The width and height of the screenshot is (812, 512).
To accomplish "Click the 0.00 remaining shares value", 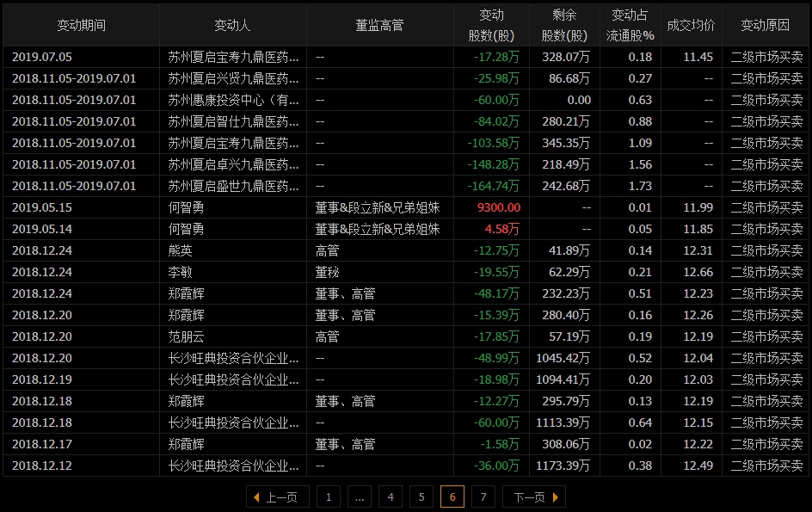I will coord(579,100).
